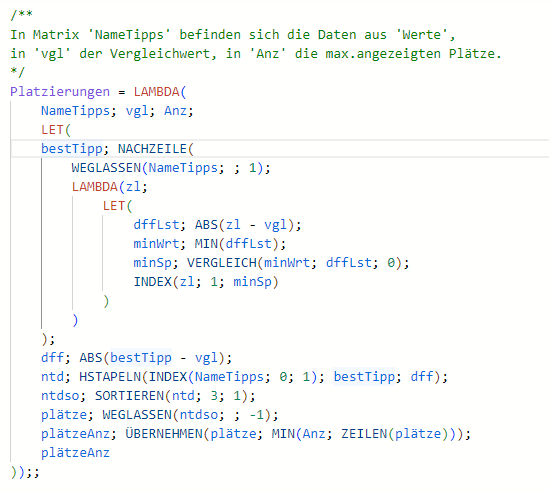Click the final plätzeAnz return value
The width and height of the screenshot is (549, 492).
[x=75, y=453]
